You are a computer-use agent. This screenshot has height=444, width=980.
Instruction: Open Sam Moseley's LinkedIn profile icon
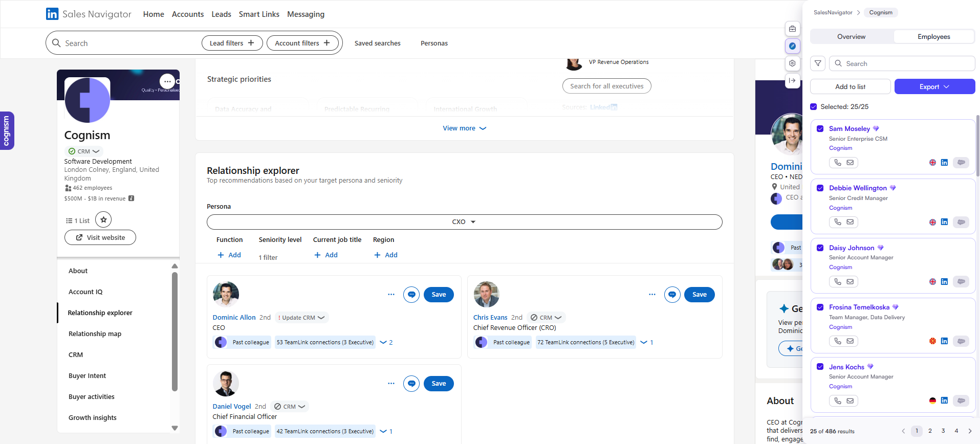[x=944, y=163]
